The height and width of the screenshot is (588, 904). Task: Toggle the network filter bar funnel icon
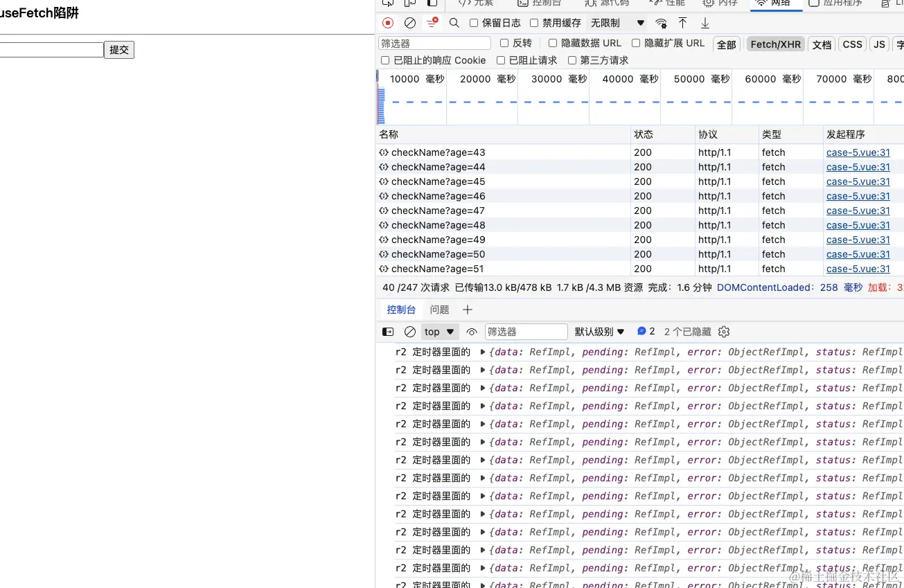[x=432, y=23]
